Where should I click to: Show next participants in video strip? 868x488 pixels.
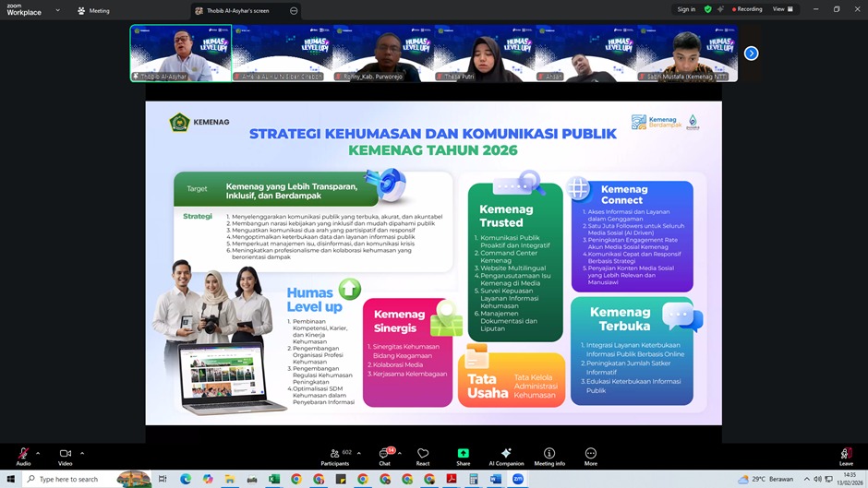(x=751, y=54)
